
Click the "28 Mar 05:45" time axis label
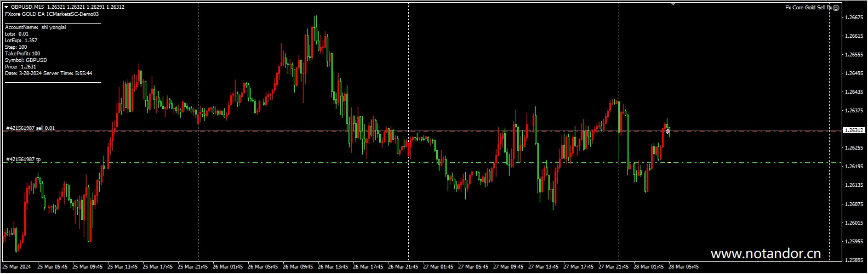684,267
